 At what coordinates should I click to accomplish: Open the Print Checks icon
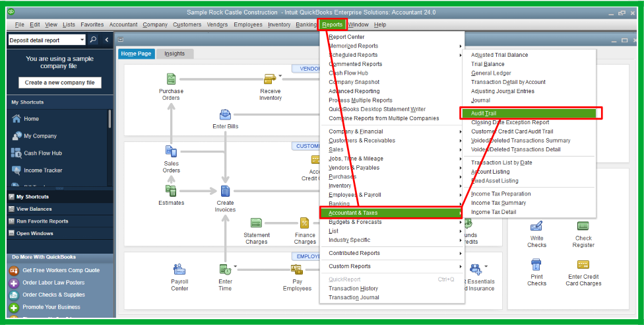click(x=536, y=264)
